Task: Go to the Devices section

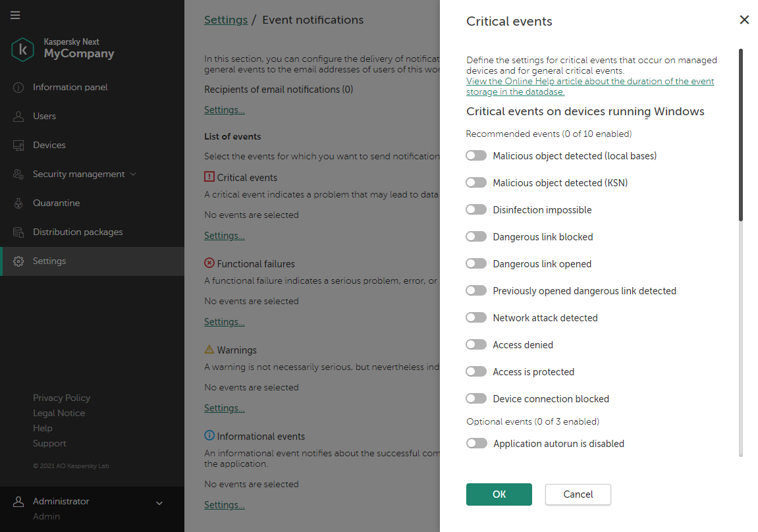Action: click(x=48, y=145)
